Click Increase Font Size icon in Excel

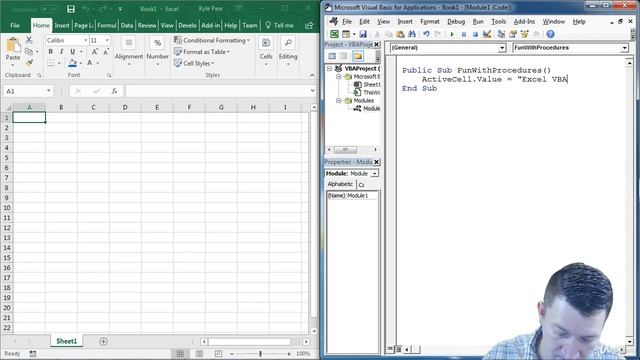coord(95,52)
